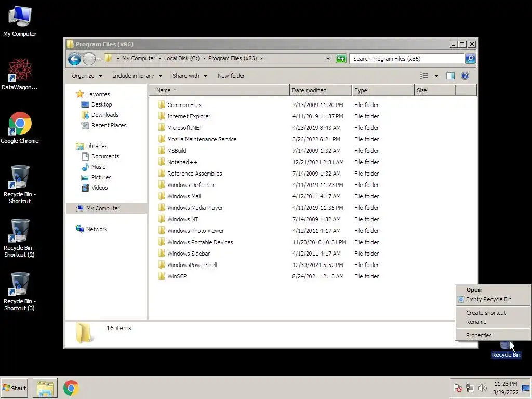532x399 pixels.
Task: Open the view options dropdown arrow
Action: coord(436,76)
